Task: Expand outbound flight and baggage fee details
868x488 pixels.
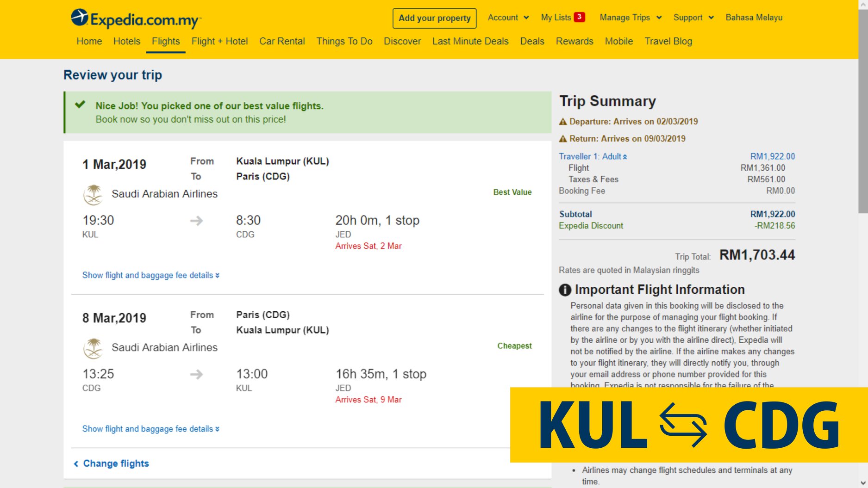Action: 151,275
